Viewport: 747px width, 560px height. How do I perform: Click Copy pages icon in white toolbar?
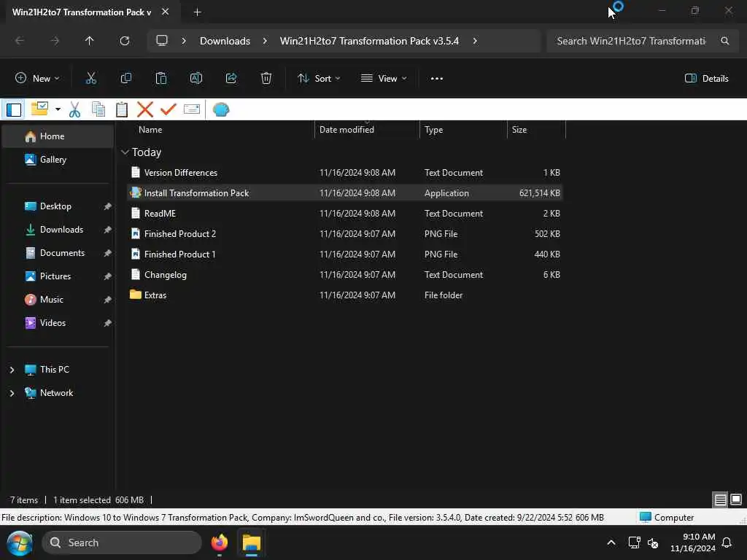[98, 109]
